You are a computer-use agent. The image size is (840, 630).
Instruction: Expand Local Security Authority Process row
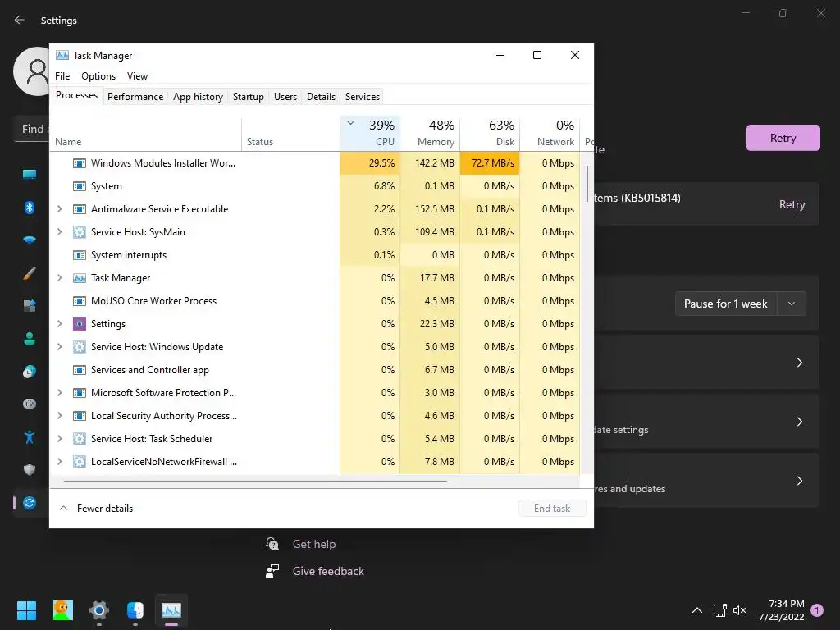point(59,416)
